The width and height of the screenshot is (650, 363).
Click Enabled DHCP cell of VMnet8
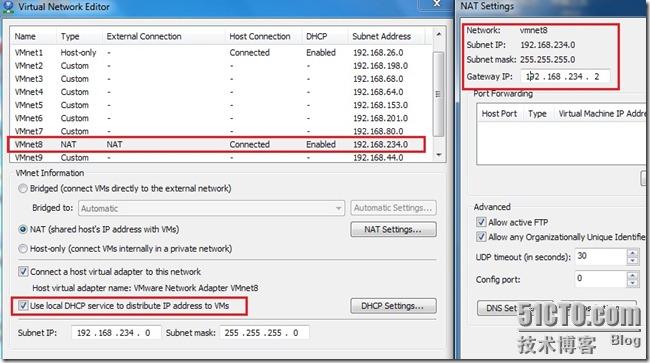point(321,144)
